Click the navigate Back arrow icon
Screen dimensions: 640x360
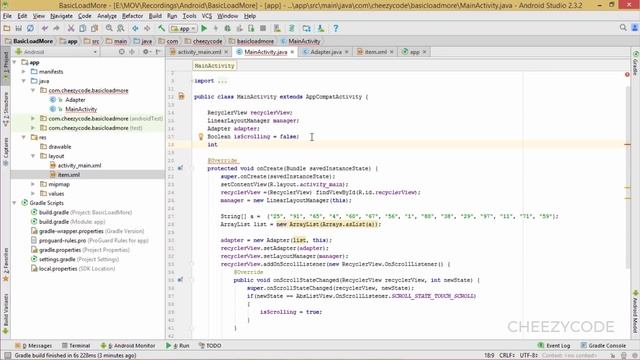click(135, 28)
